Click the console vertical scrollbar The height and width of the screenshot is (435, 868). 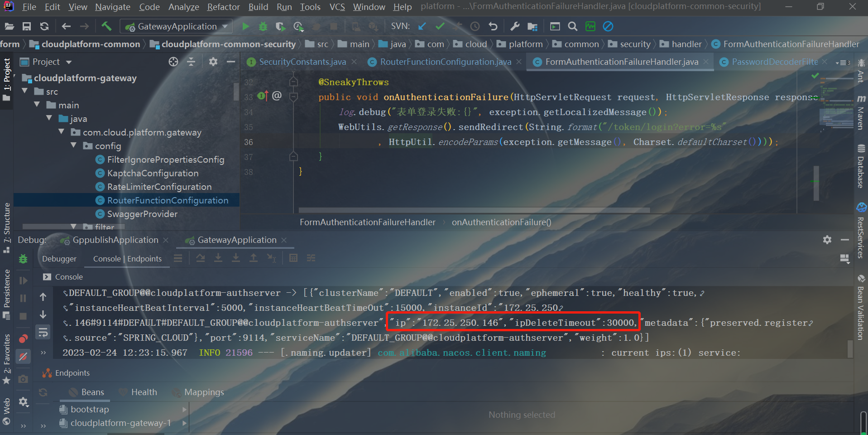point(850,349)
